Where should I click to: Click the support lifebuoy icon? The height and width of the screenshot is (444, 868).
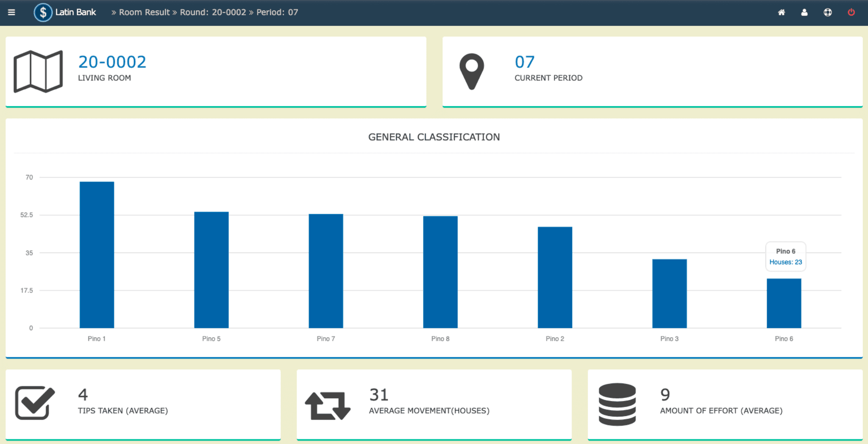[827, 12]
